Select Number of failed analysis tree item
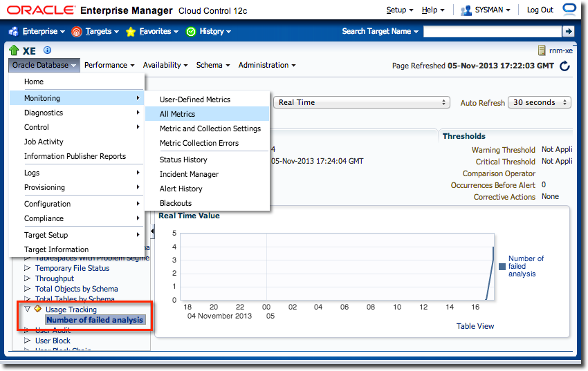 95,320
